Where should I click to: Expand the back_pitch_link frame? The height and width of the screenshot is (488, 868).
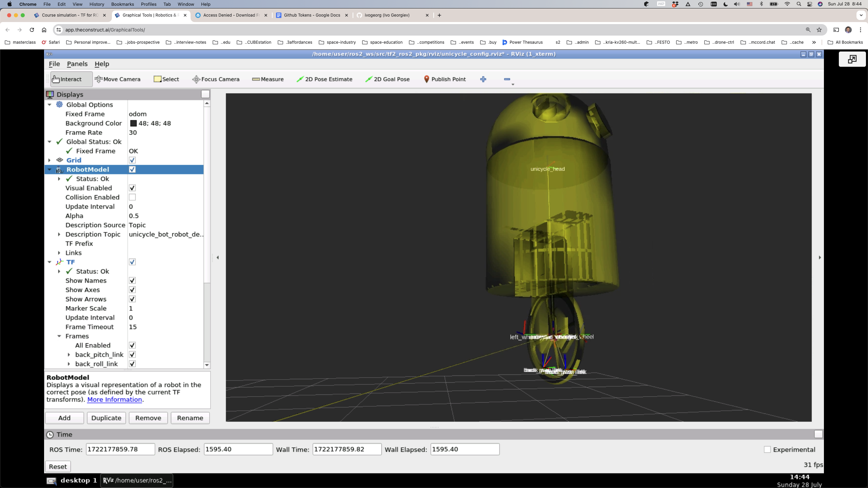pyautogui.click(x=69, y=354)
